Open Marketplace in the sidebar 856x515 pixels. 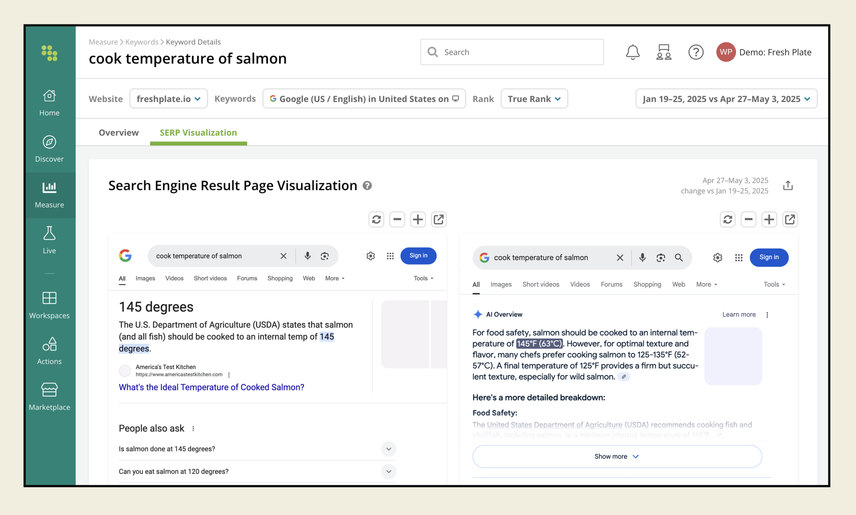[x=49, y=397]
